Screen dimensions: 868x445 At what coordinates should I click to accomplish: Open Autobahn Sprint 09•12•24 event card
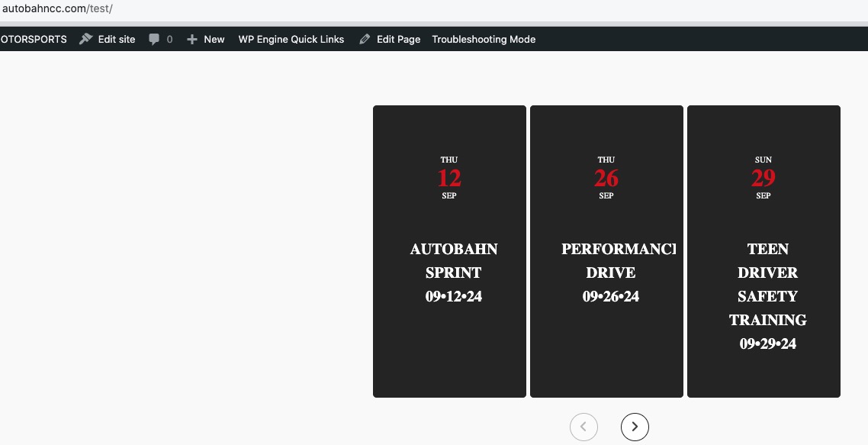[x=449, y=251]
